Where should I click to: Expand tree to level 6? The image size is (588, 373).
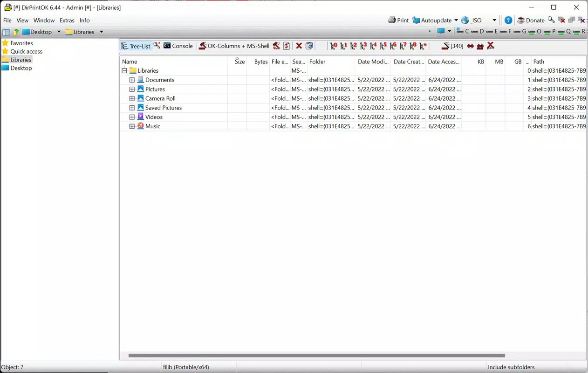click(x=393, y=46)
